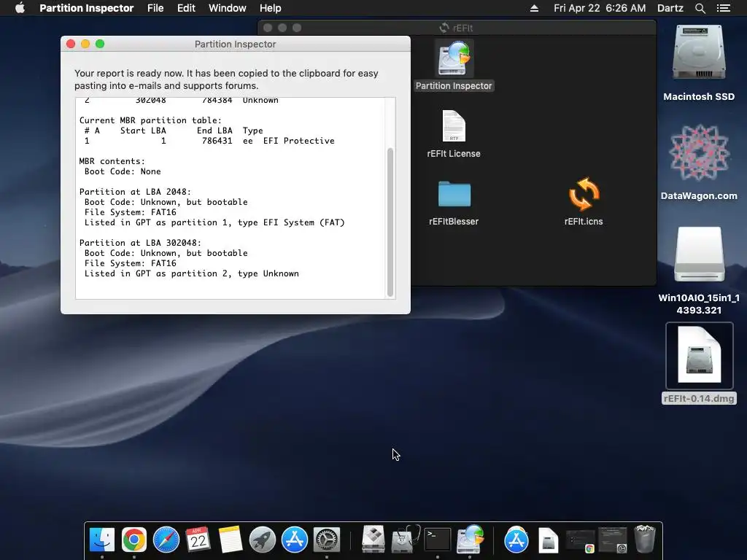Open Terminal from the Dock

(438, 540)
